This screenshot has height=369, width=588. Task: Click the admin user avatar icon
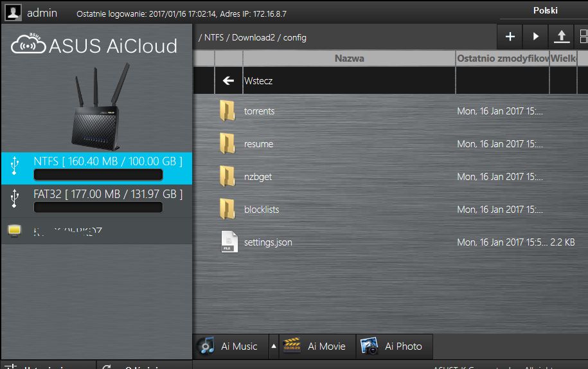pyautogui.click(x=13, y=12)
